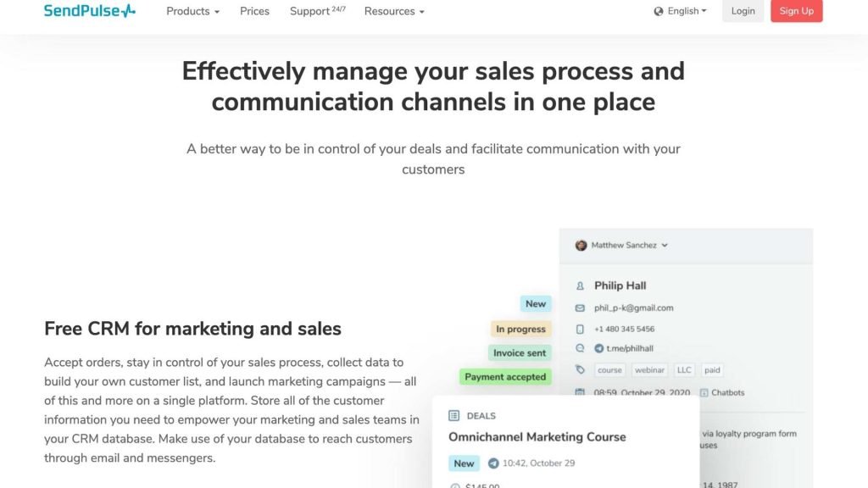Click the globe language icon

click(658, 11)
